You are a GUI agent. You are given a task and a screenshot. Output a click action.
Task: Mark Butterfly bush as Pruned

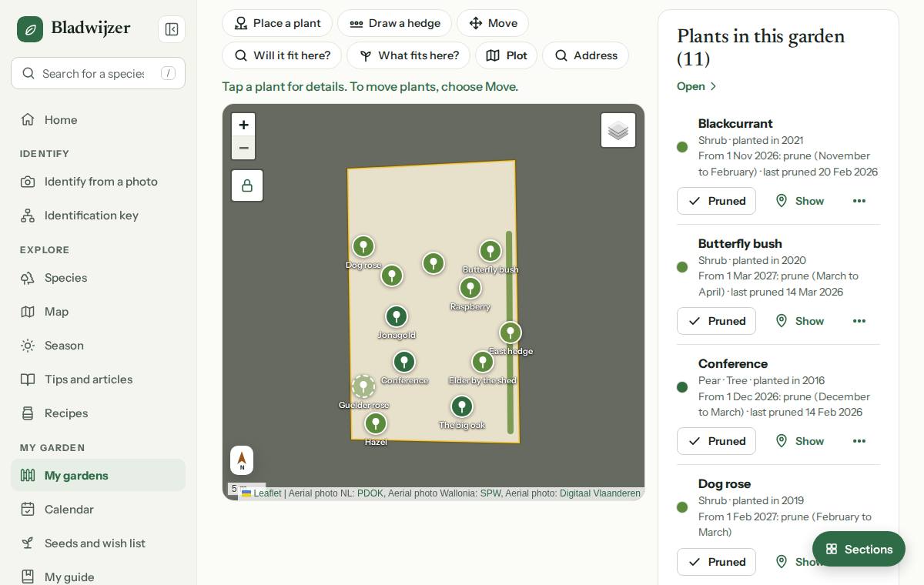pos(716,321)
